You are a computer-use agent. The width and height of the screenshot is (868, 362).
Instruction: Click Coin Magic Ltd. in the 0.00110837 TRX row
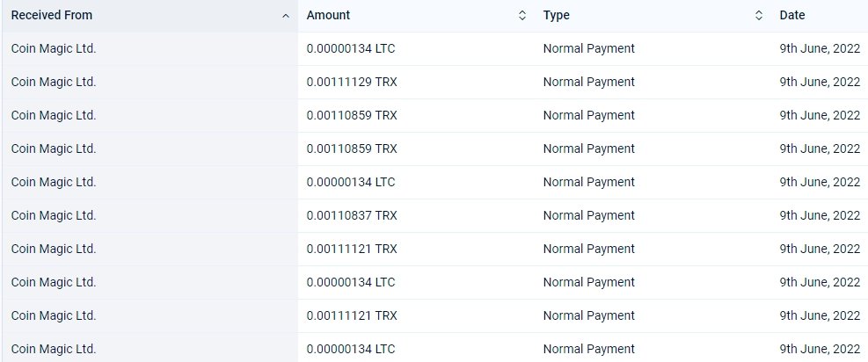(54, 215)
